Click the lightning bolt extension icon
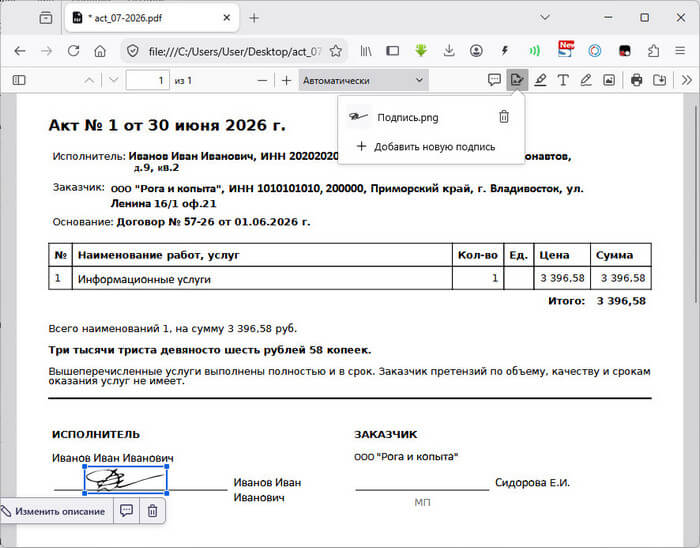The height and width of the screenshot is (548, 700). pyautogui.click(x=504, y=51)
